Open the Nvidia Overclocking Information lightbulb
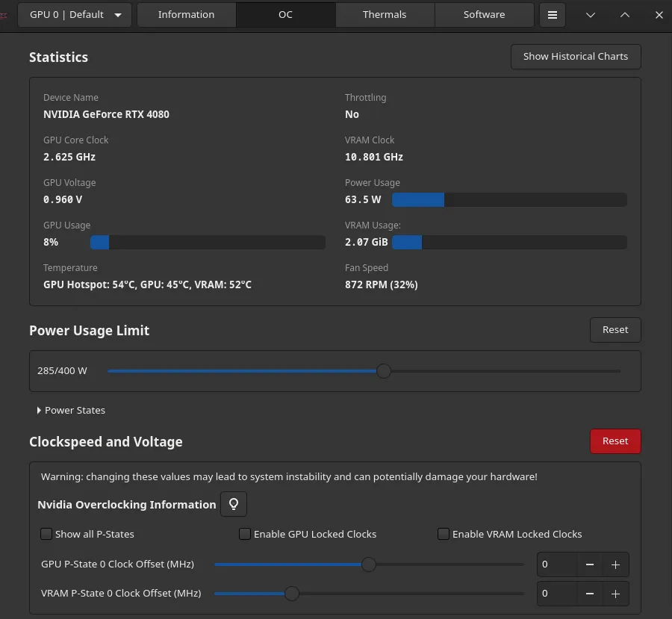Viewport: 672px width, 619px height. point(233,504)
